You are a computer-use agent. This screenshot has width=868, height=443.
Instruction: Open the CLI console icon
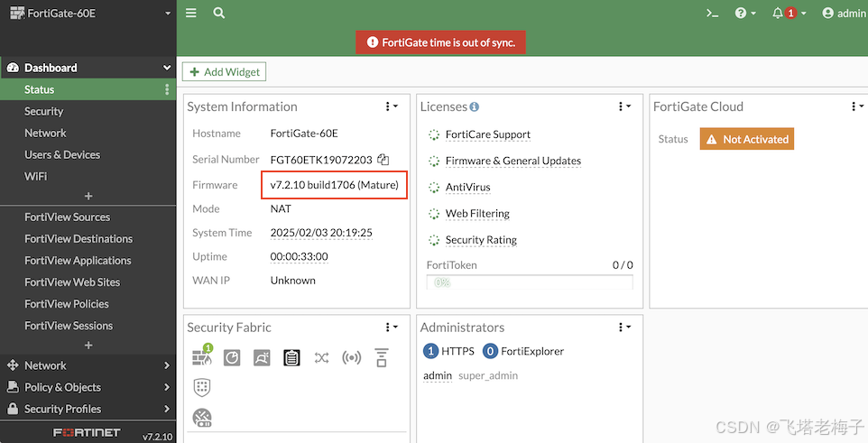click(713, 14)
